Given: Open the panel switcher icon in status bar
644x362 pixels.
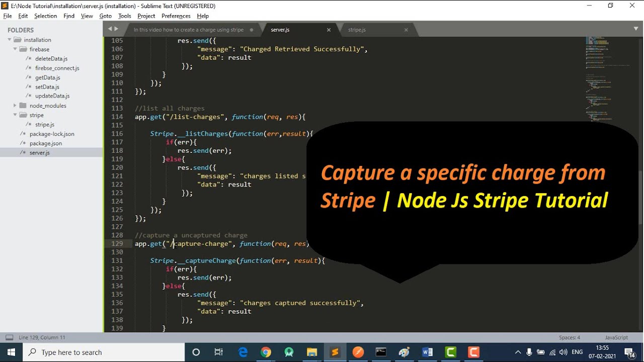Looking at the screenshot, I should point(9,337).
